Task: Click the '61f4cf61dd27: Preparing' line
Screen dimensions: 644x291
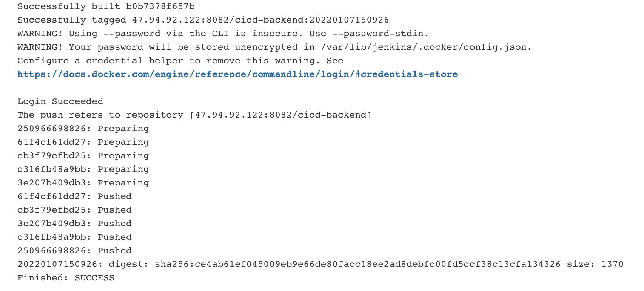Action: [83, 142]
